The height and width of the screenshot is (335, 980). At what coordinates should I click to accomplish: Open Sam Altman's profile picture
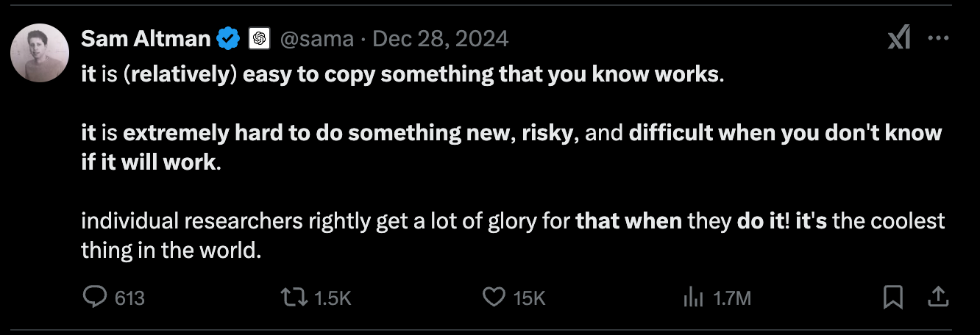[x=40, y=53]
